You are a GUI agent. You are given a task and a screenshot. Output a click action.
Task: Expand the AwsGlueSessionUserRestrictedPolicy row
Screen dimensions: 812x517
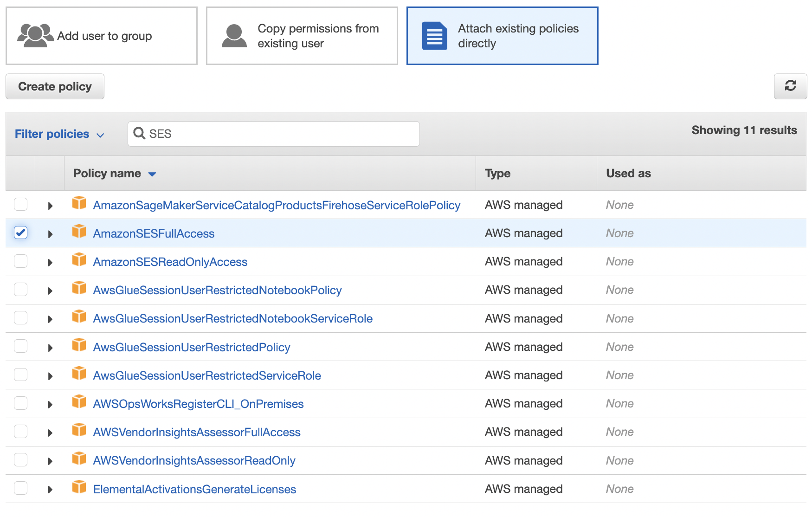(50, 348)
